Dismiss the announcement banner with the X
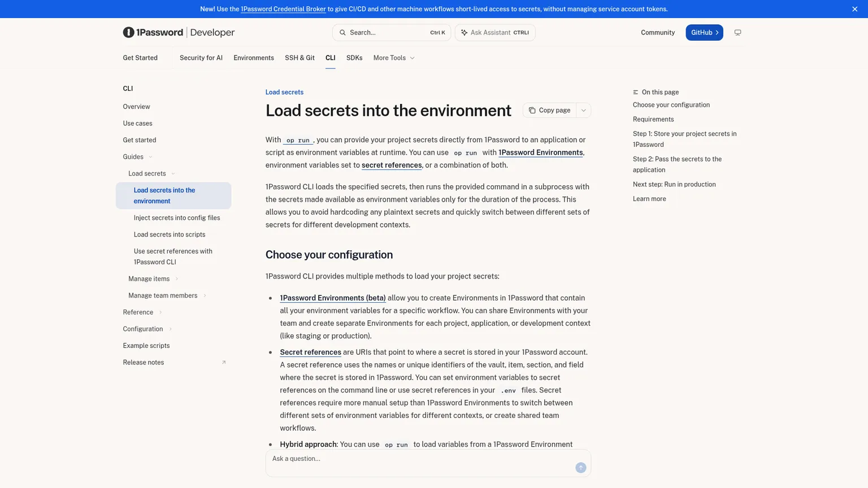 tap(854, 9)
